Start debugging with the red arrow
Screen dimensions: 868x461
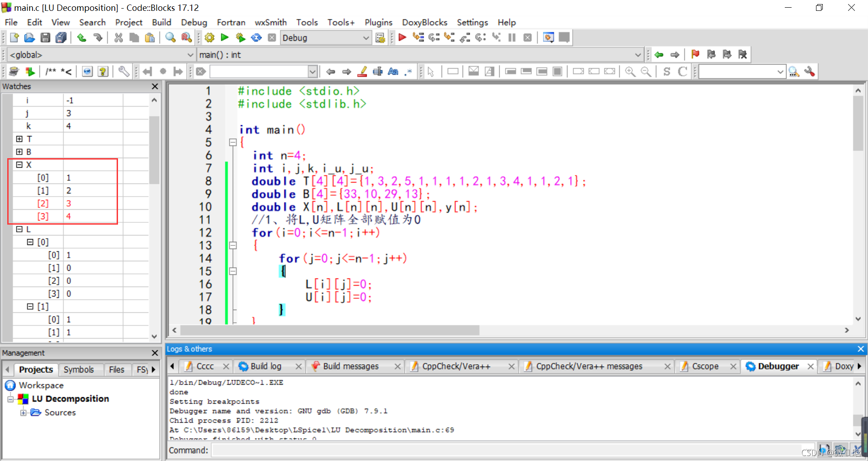pos(402,38)
